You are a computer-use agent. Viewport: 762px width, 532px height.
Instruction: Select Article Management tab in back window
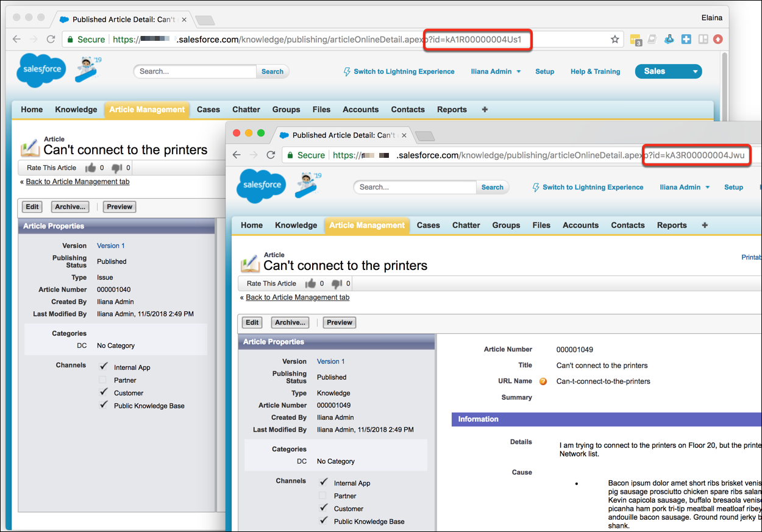tap(147, 110)
